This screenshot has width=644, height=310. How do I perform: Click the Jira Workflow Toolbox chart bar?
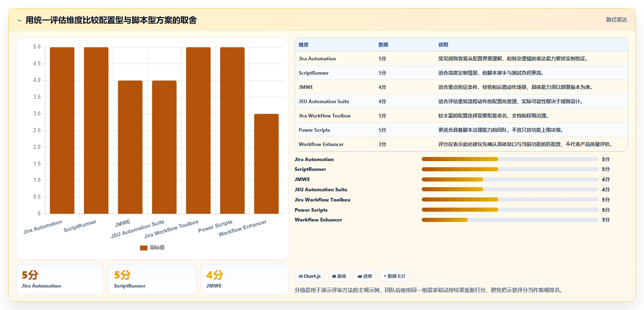click(198, 131)
